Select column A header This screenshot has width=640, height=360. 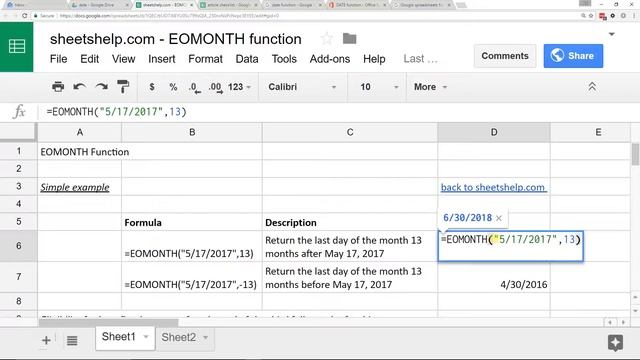(80, 132)
